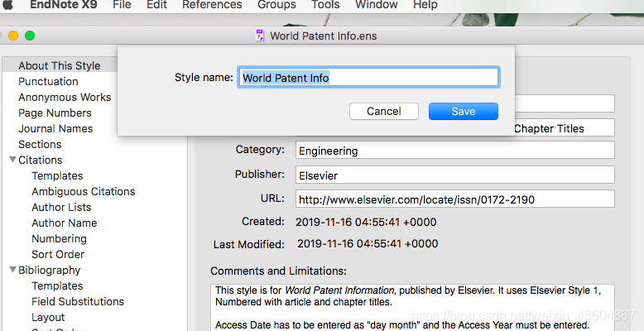Click the Comments and Limitations text box
Image resolution: width=644 pixels, height=331 pixels.
click(x=412, y=307)
